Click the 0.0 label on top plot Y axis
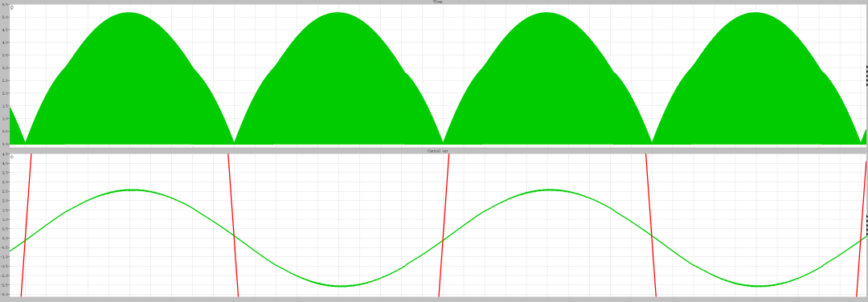The width and height of the screenshot is (868, 302). tap(6, 145)
